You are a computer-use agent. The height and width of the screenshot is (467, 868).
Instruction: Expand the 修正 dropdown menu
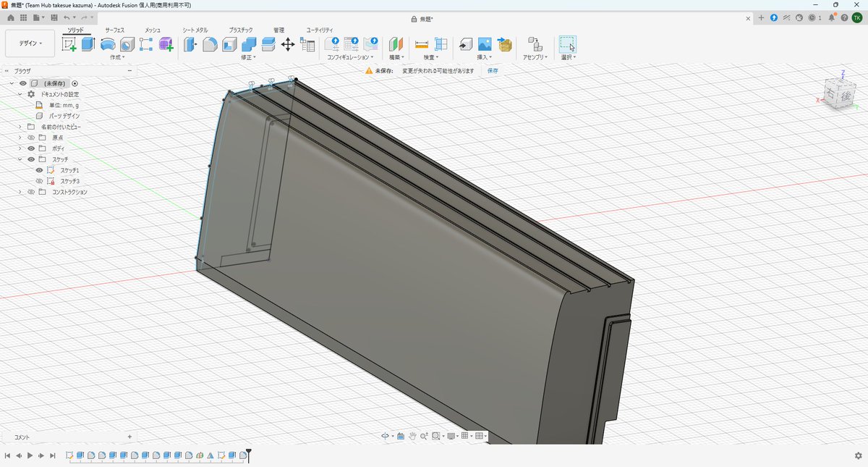pyautogui.click(x=248, y=56)
